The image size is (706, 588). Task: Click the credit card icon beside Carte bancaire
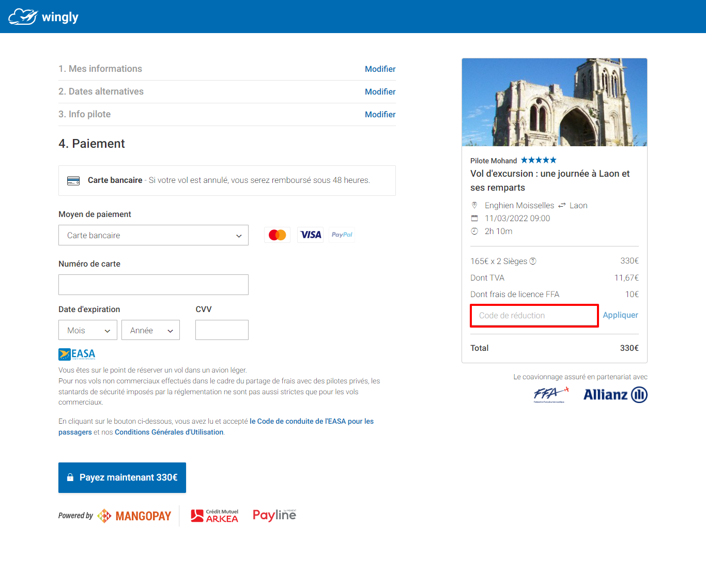[73, 181]
